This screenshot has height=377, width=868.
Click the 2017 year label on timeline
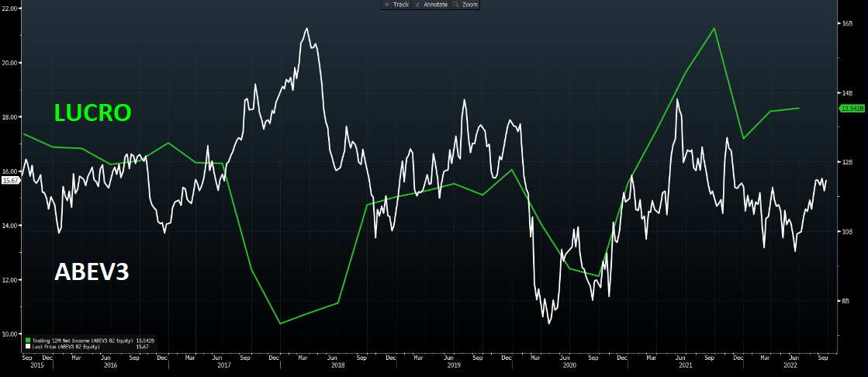[224, 365]
